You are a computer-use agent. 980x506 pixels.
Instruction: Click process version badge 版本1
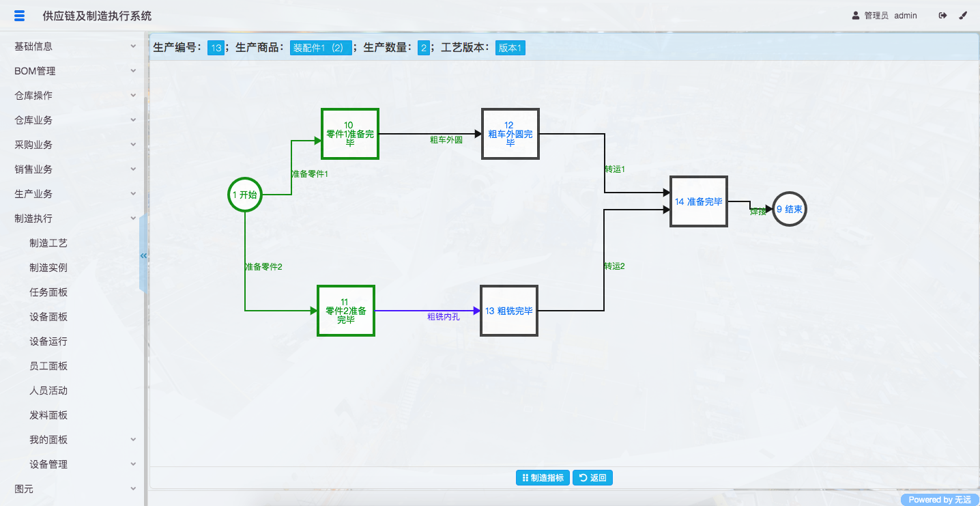pos(510,48)
